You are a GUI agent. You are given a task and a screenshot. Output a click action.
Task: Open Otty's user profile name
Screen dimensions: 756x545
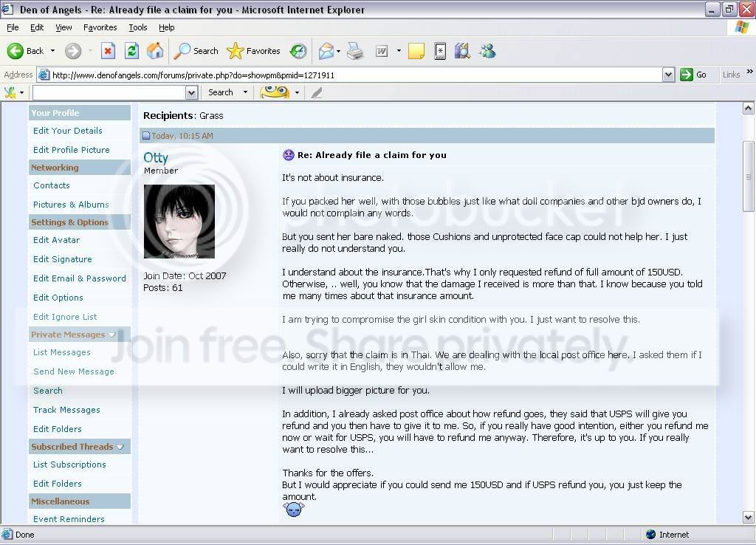click(x=156, y=158)
